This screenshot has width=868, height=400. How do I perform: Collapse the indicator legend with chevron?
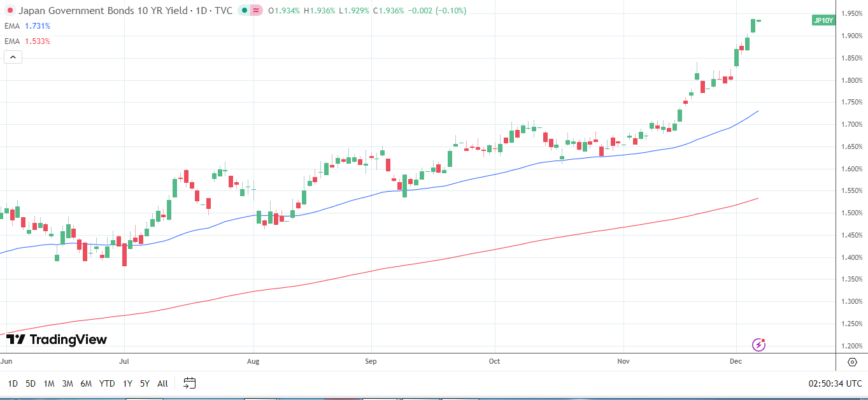pos(13,57)
